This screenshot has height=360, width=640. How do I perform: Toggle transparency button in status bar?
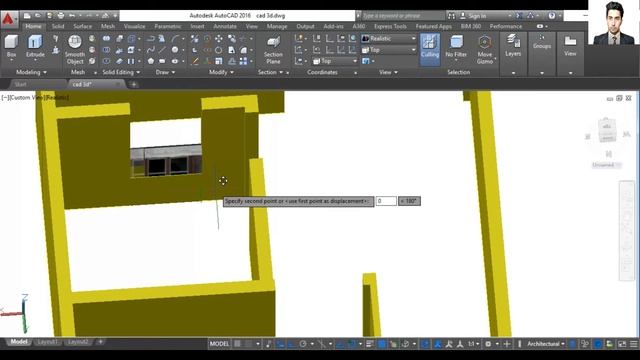coord(382,344)
